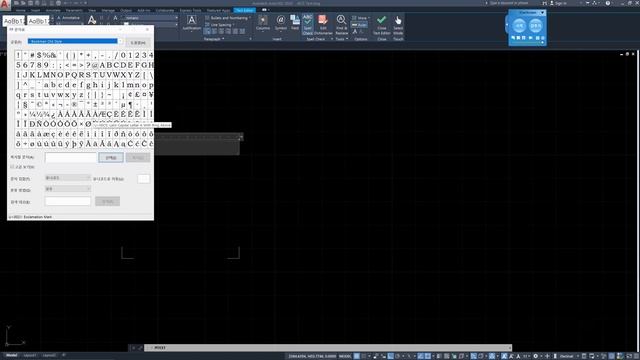Viewport: 640px width, 360px height.
Task: Open the Character set dropdown
Action: point(68,178)
